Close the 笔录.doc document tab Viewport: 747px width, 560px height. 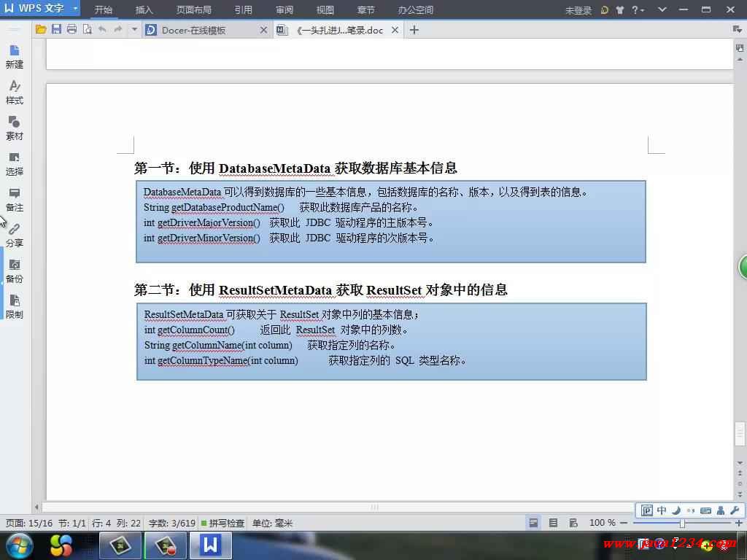(395, 30)
